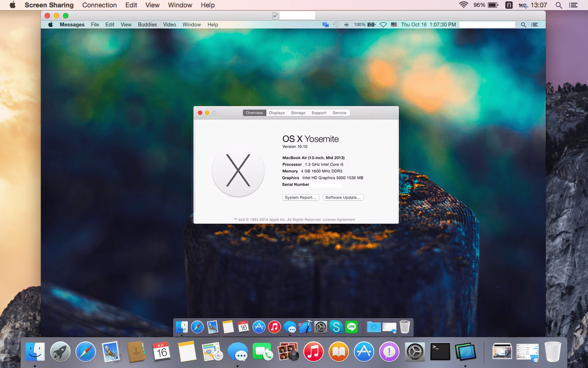Open Finder in the remote Mac's dock

point(182,327)
